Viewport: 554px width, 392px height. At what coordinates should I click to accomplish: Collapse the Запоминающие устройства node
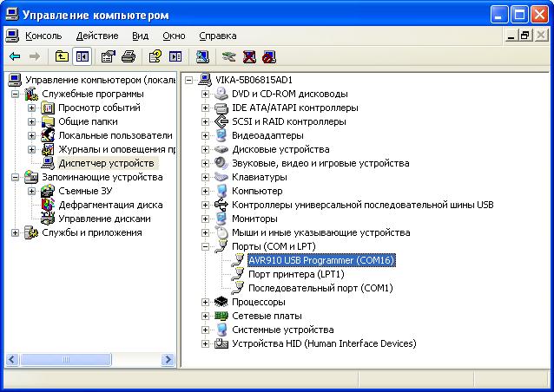15,177
